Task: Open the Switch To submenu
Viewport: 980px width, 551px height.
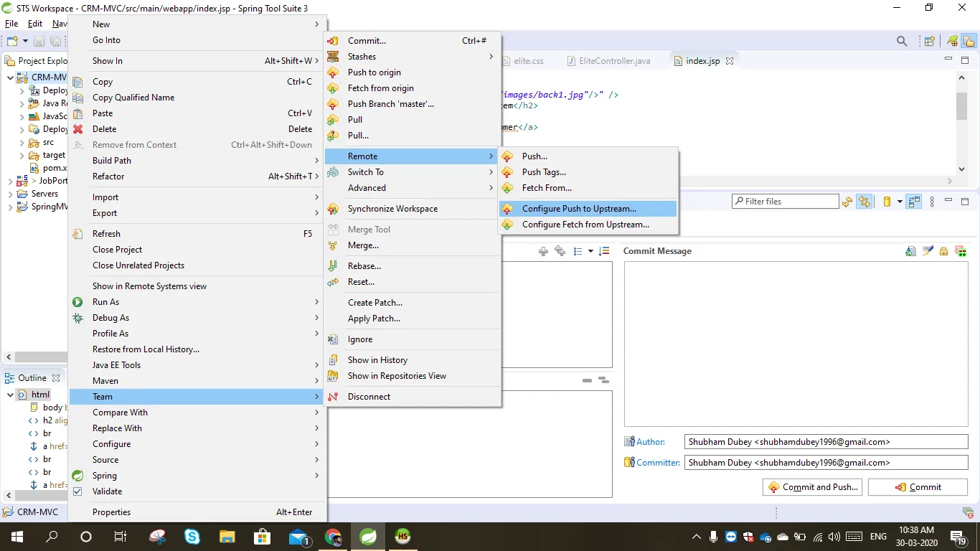Action: (x=412, y=172)
